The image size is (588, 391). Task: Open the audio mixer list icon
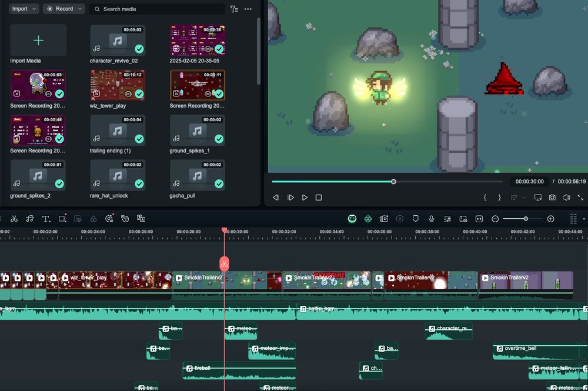click(x=447, y=219)
